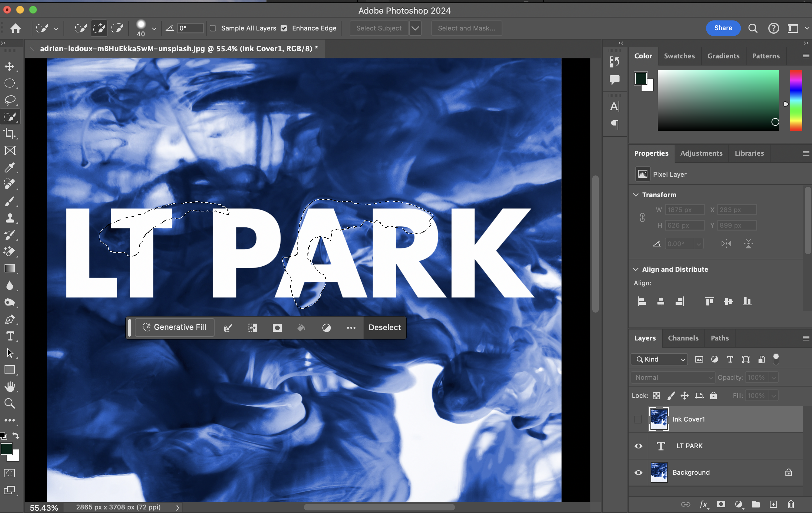812x513 pixels.
Task: Open the brush size picker dropdown
Action: [154, 29]
